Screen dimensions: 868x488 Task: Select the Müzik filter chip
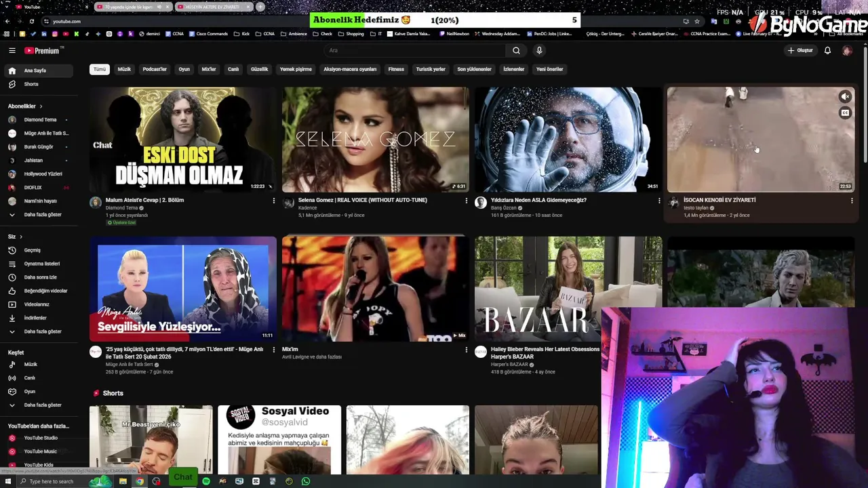pyautogui.click(x=124, y=69)
